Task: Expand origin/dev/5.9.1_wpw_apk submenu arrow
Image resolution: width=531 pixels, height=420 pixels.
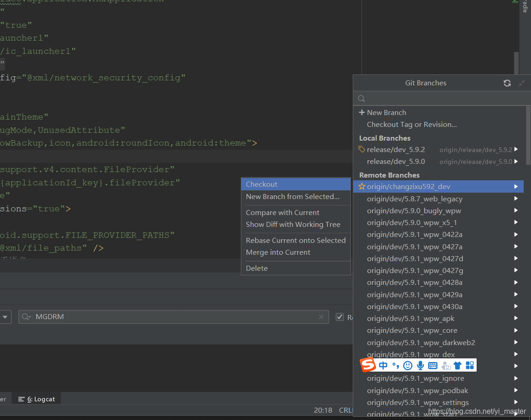Action: pyautogui.click(x=516, y=318)
